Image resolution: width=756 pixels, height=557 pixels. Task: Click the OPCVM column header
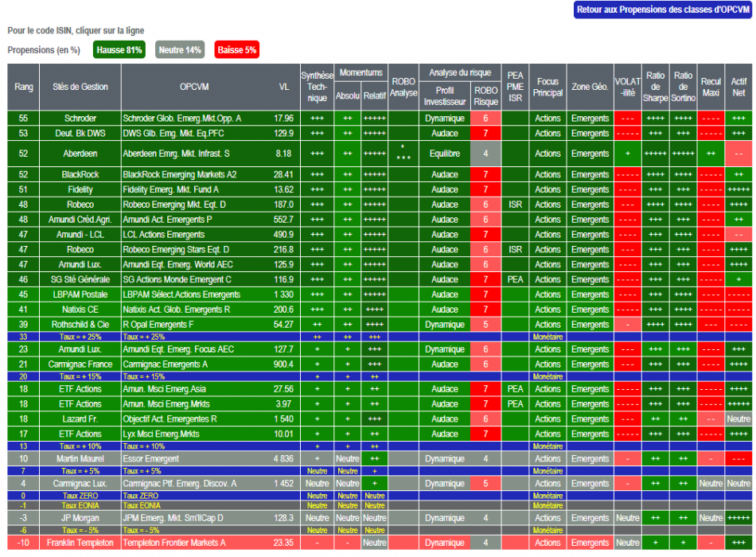194,88
